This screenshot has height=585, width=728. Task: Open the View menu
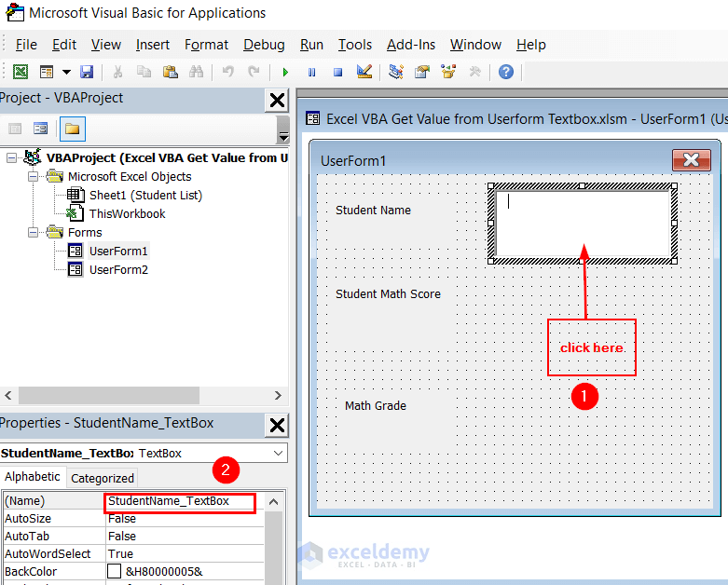[x=106, y=45]
